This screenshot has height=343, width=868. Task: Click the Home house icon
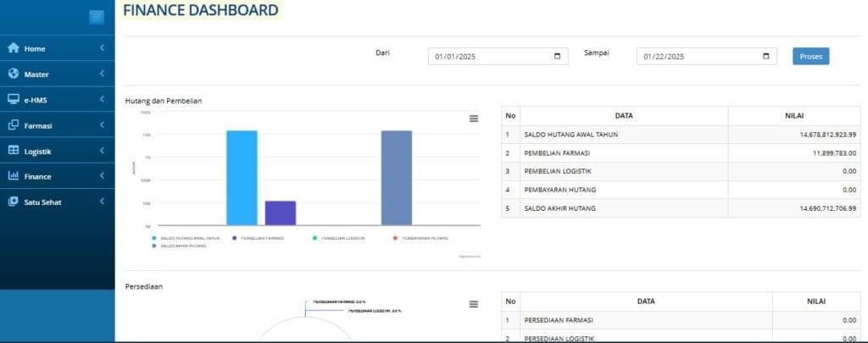(x=13, y=48)
